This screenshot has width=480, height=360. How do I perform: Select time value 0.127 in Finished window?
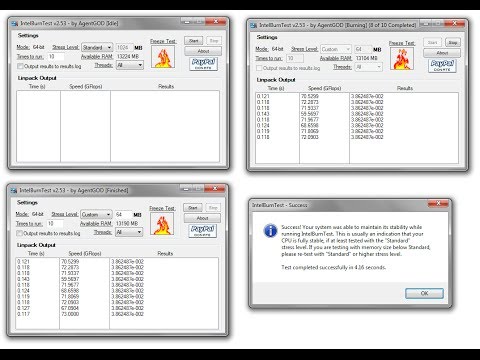pyautogui.click(x=23, y=308)
